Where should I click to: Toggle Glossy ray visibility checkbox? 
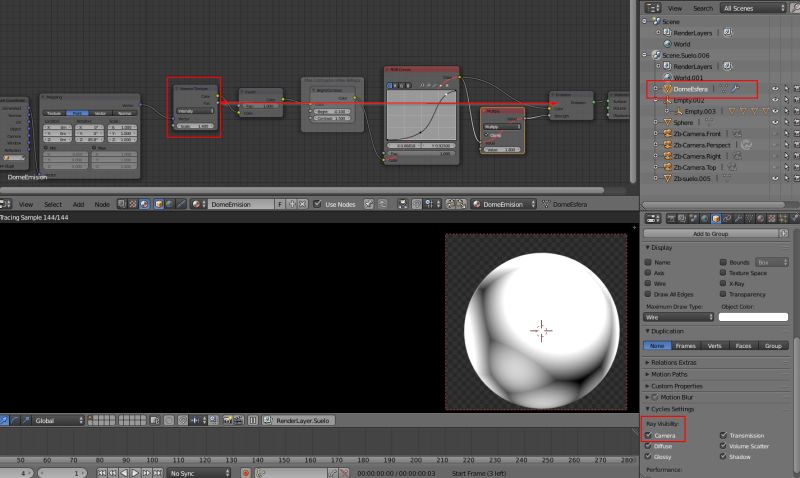[x=648, y=457]
